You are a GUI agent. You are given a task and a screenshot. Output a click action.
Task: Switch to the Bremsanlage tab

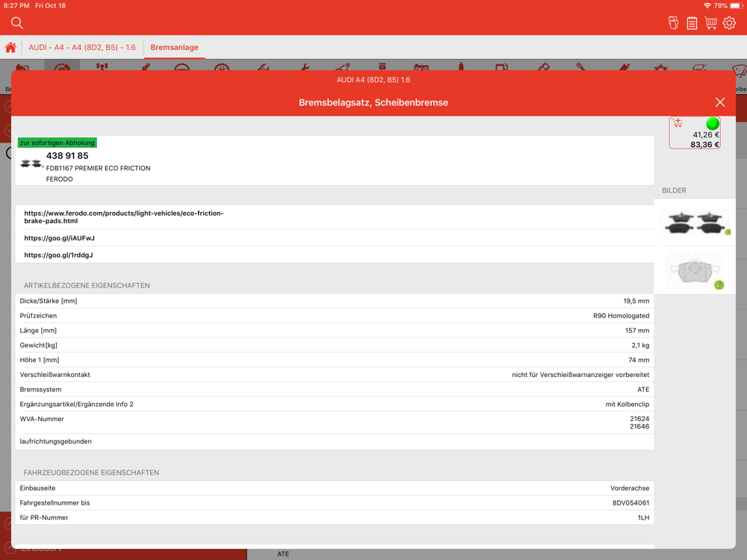point(174,48)
